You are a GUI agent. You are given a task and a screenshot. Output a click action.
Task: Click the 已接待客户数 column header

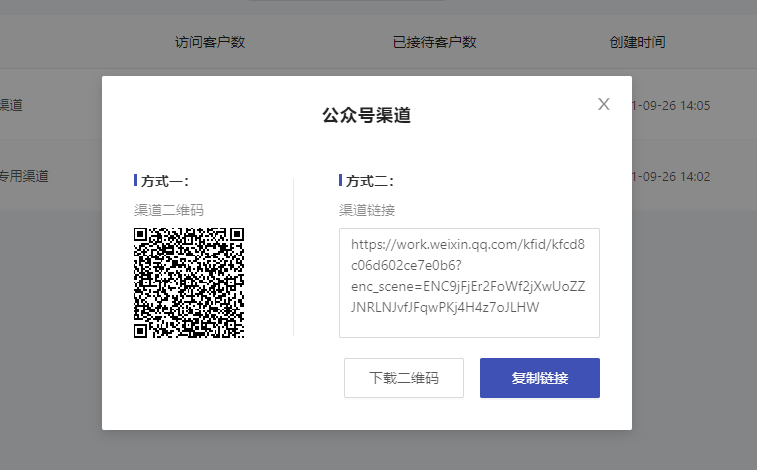[x=435, y=42]
